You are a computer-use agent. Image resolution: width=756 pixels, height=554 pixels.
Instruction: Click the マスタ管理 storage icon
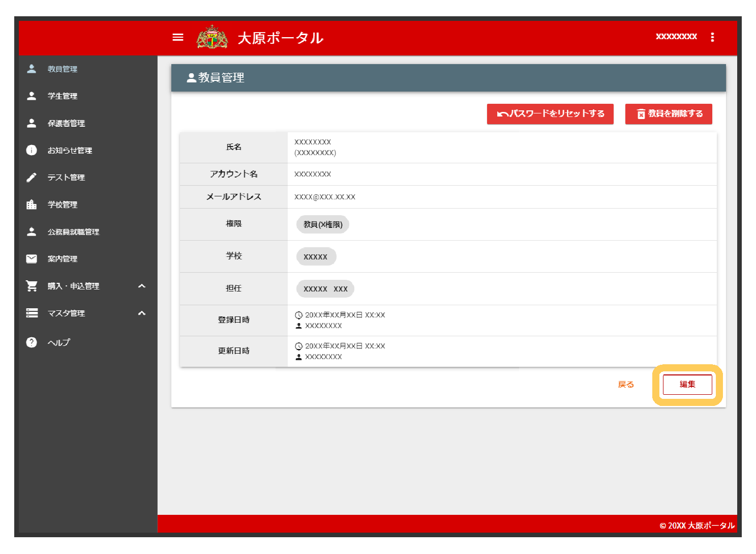coord(32,313)
